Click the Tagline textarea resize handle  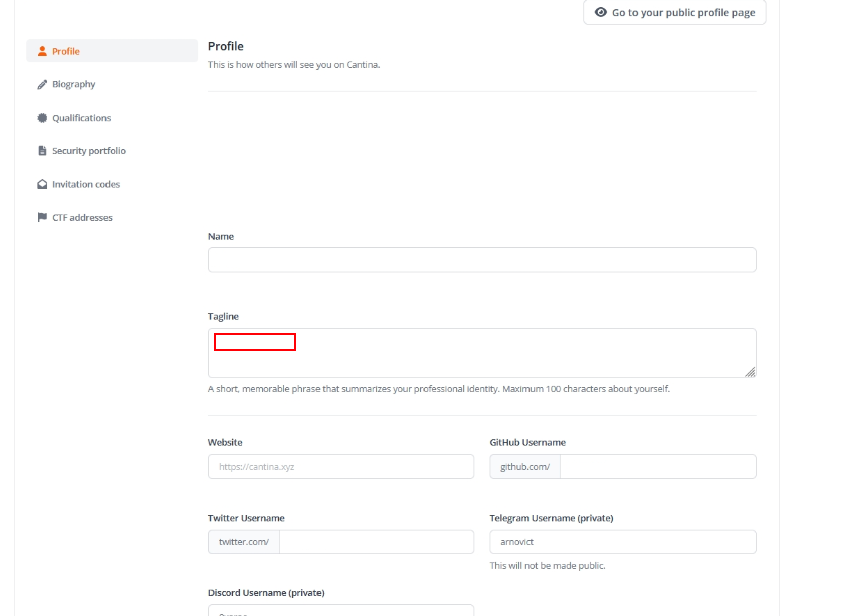pos(750,372)
